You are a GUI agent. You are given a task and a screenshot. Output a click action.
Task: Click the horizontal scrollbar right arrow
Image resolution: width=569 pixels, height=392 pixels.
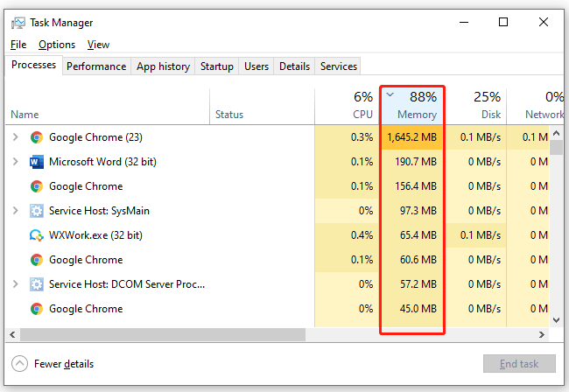(x=542, y=334)
